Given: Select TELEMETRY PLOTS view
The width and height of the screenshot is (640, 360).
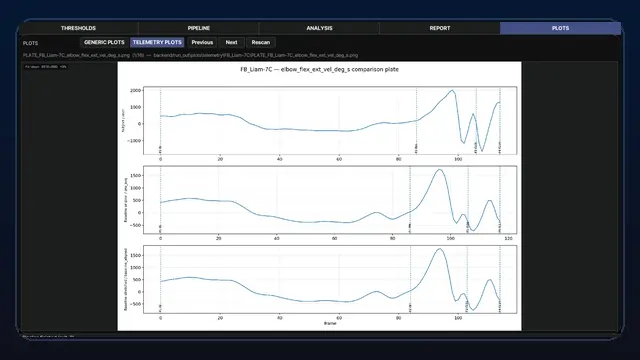Looking at the screenshot, I should tap(157, 42).
